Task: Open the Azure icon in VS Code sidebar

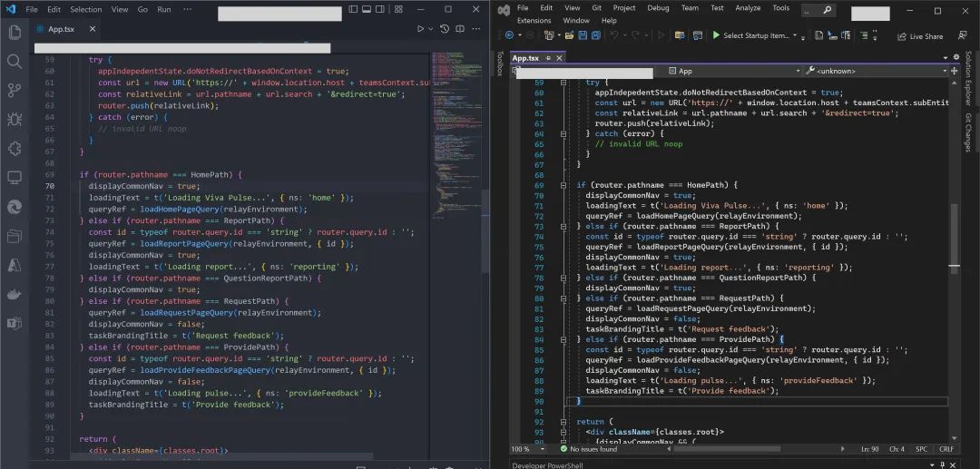Action: [15, 265]
